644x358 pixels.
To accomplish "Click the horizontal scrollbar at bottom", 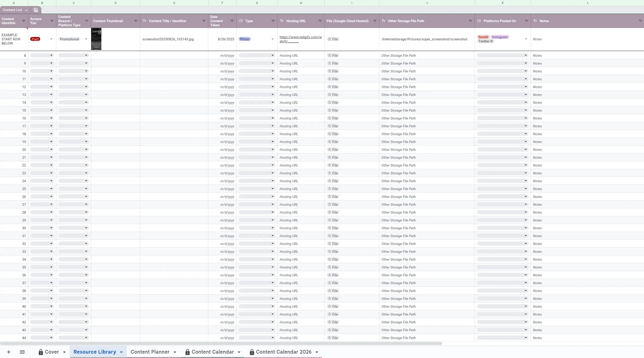I will click(221, 343).
